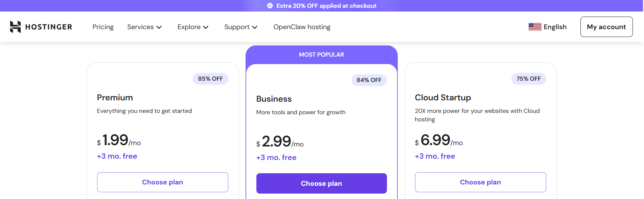The image size is (644, 199).
Task: Select OpenClaw hosting from the navigation
Action: pos(302,27)
